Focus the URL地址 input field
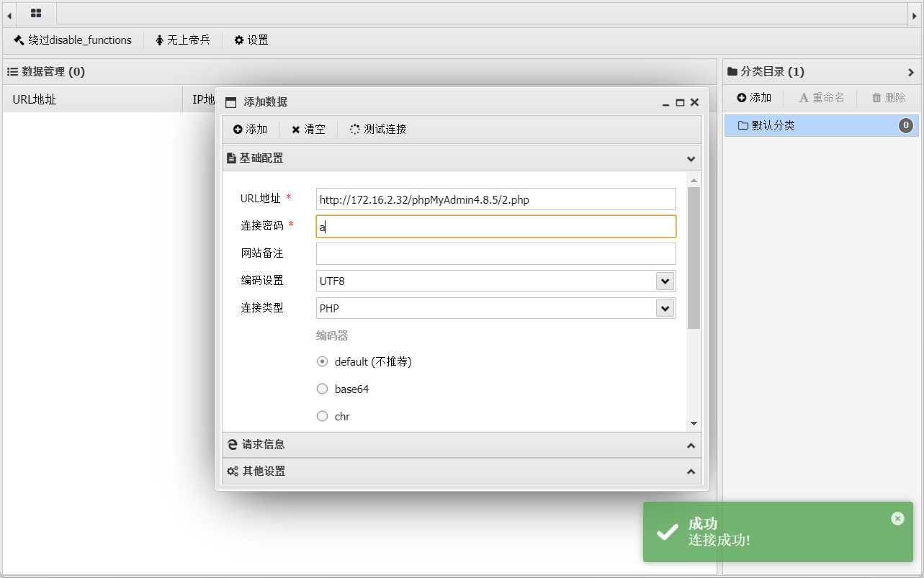Screen dimensions: 924x578 [496, 199]
